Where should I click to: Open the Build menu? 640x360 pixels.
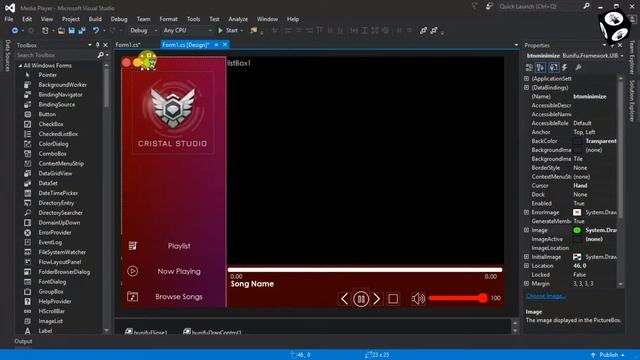[x=95, y=19]
